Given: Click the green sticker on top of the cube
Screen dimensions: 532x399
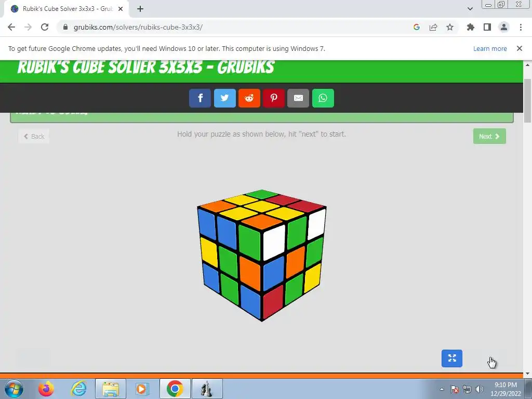Looking at the screenshot, I should click(262, 194).
